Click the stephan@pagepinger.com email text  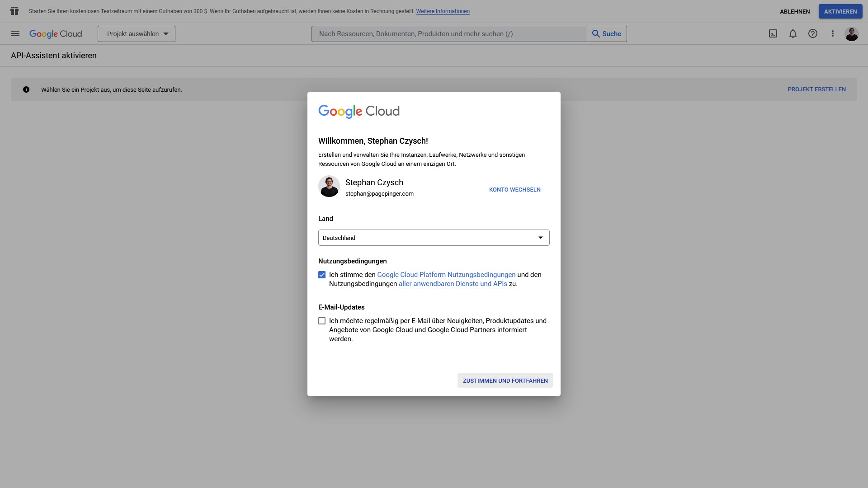click(x=379, y=194)
